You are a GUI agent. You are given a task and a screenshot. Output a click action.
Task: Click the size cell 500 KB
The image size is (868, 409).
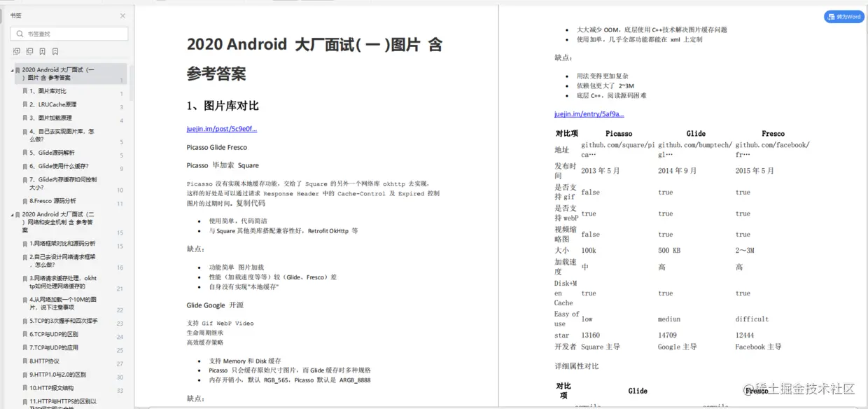pos(668,250)
